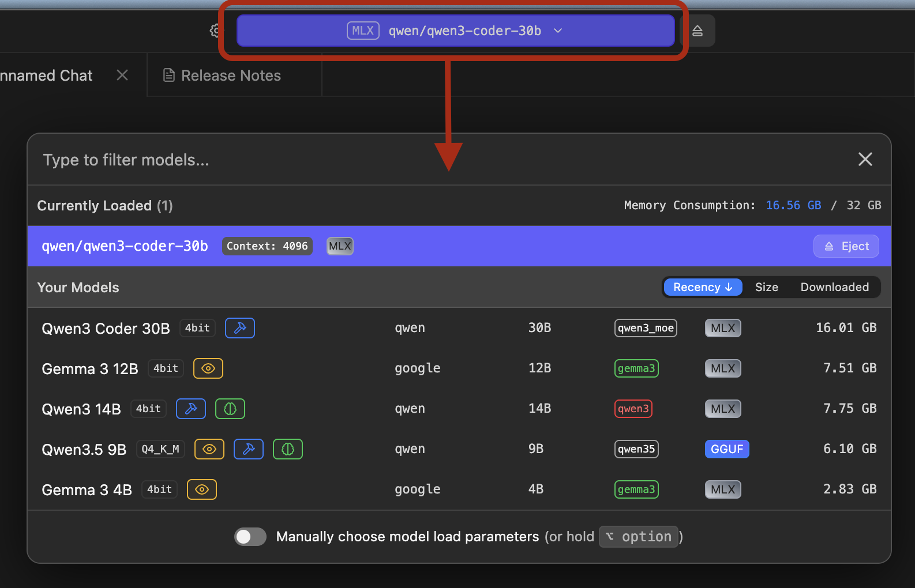Click the 4bit tag on Gemma 3 4B
Viewport: 915px width, 588px height.
[159, 489]
